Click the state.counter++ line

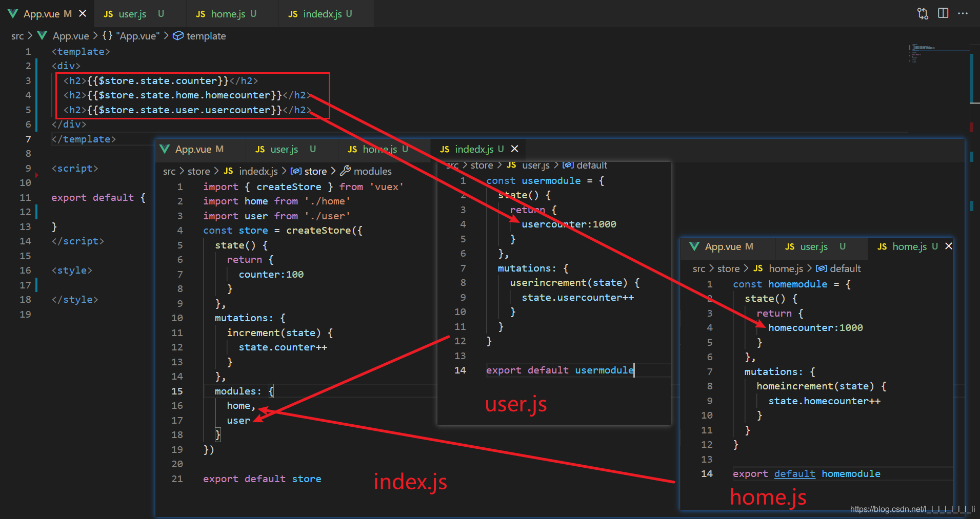point(283,347)
